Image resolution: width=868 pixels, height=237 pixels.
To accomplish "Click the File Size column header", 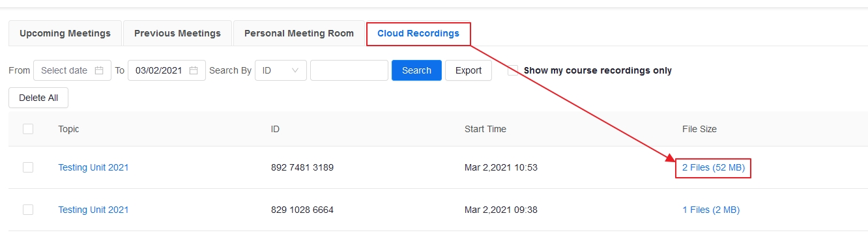I will pos(699,129).
